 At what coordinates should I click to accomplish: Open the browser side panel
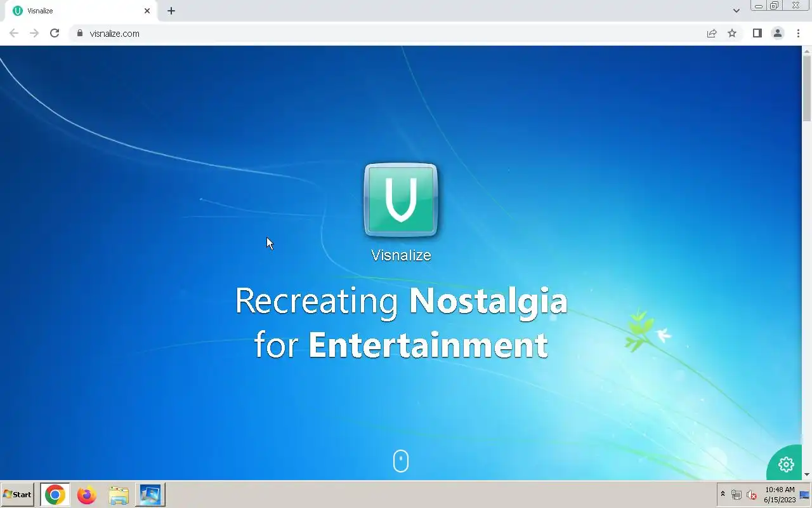tap(757, 33)
